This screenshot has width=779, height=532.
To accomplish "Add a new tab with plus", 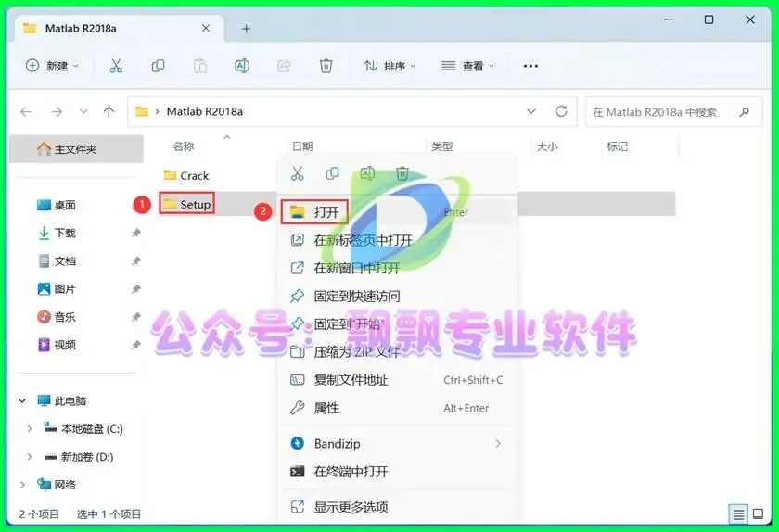I will pyautogui.click(x=246, y=29).
